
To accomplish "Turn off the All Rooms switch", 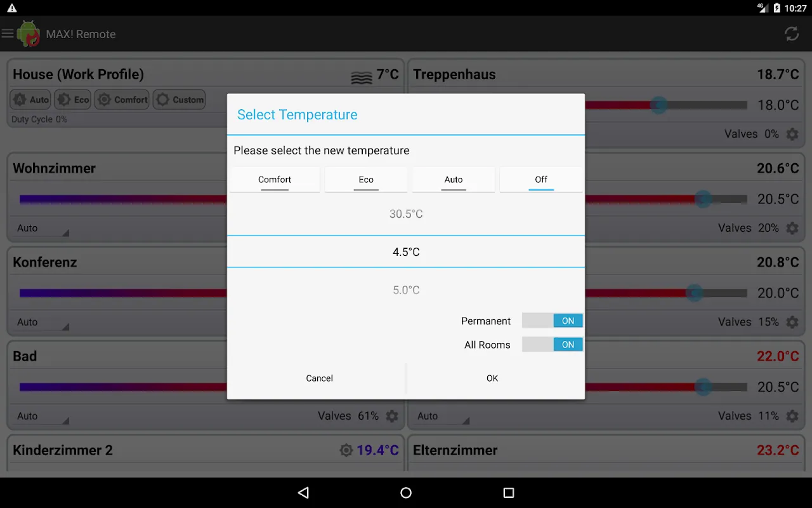I will click(x=552, y=344).
